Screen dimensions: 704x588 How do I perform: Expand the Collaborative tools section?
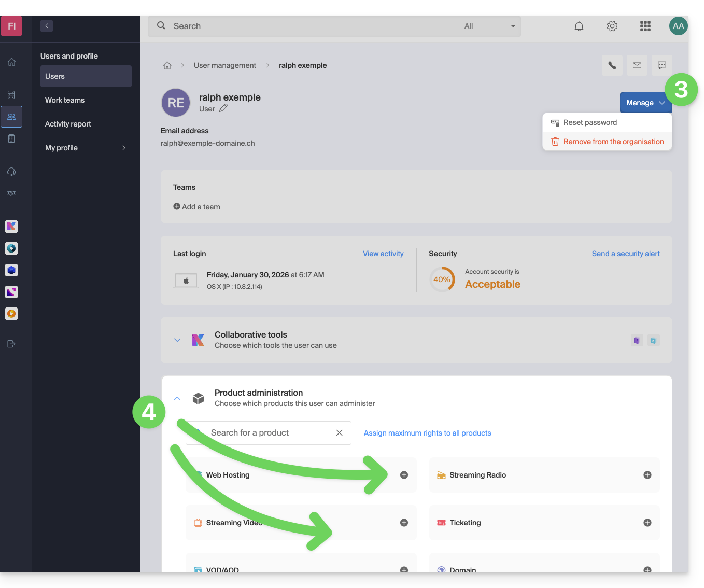point(177,340)
